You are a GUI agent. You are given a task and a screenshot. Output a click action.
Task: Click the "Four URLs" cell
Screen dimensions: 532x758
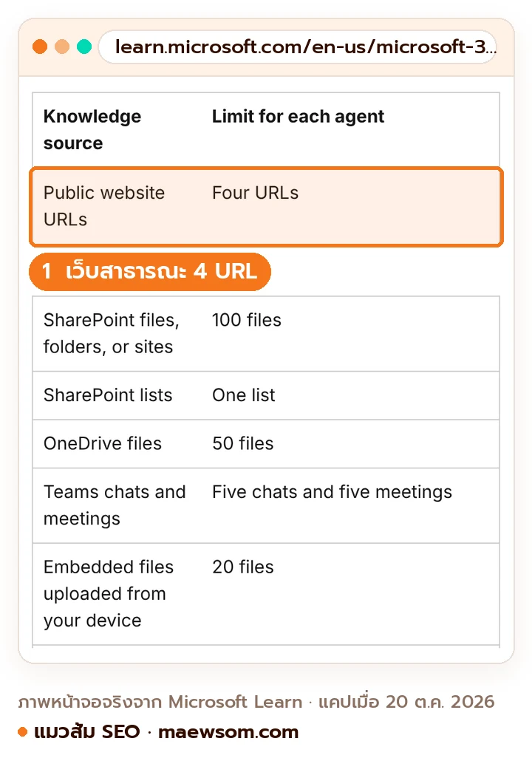click(256, 193)
